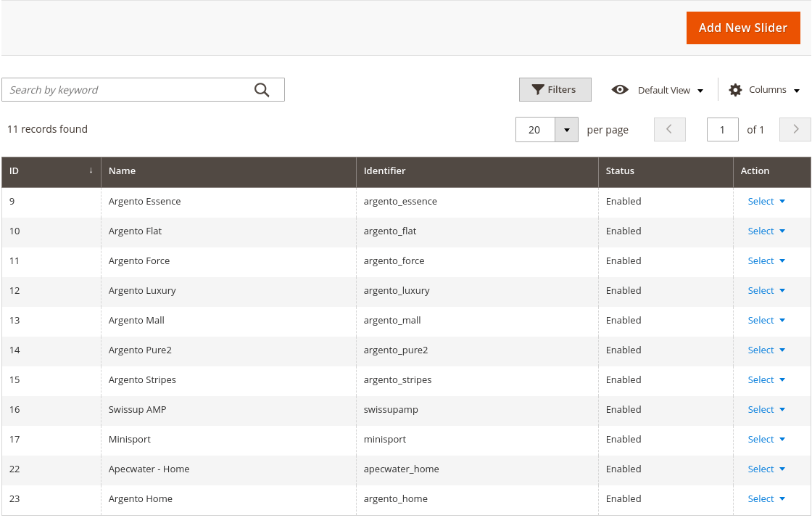
Task: Open the per page count dropdown arrow
Action: tap(566, 129)
